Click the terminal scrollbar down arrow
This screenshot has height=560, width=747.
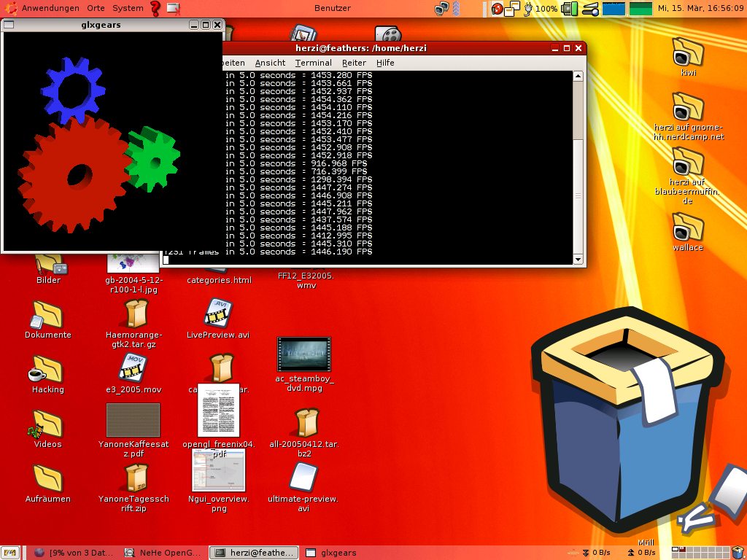click(578, 259)
